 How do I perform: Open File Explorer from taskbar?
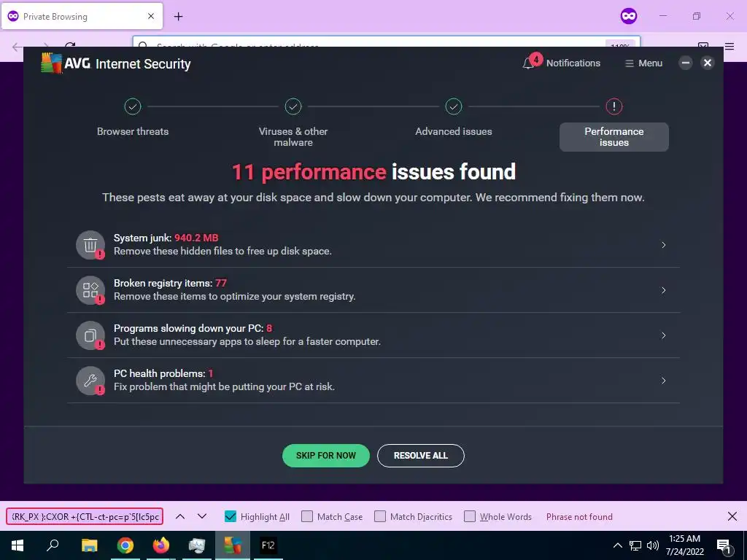click(x=89, y=545)
